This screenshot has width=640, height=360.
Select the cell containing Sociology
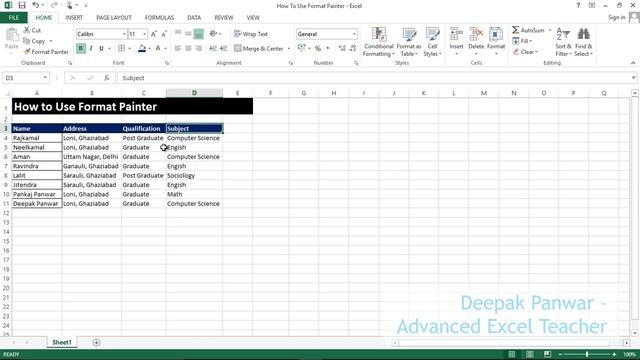[x=194, y=176]
